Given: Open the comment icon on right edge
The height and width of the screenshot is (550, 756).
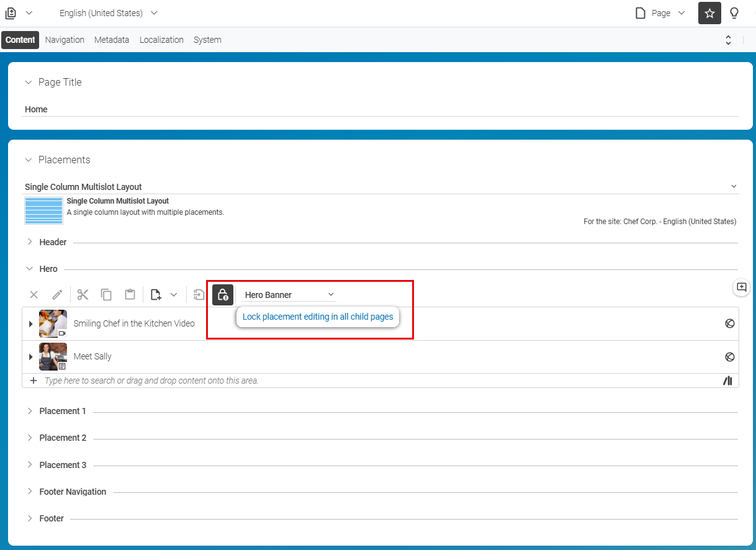Looking at the screenshot, I should 741,287.
